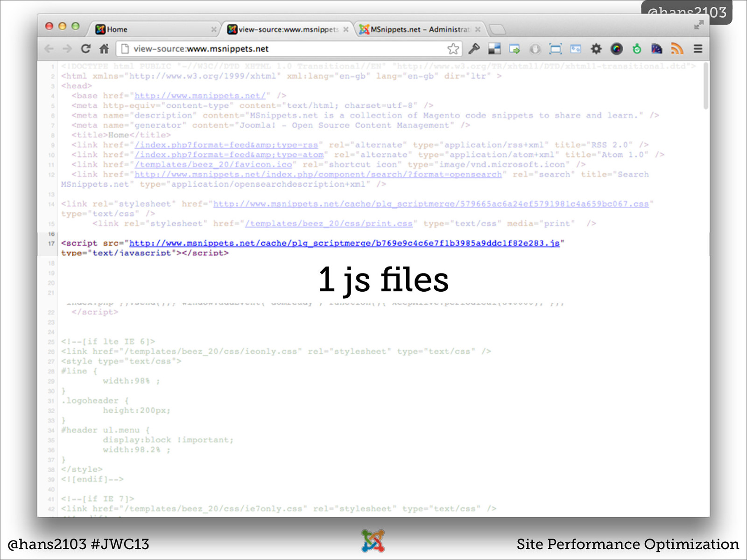Switch to the MSnippets.net Administration tab
This screenshot has width=747, height=560.
[x=420, y=29]
